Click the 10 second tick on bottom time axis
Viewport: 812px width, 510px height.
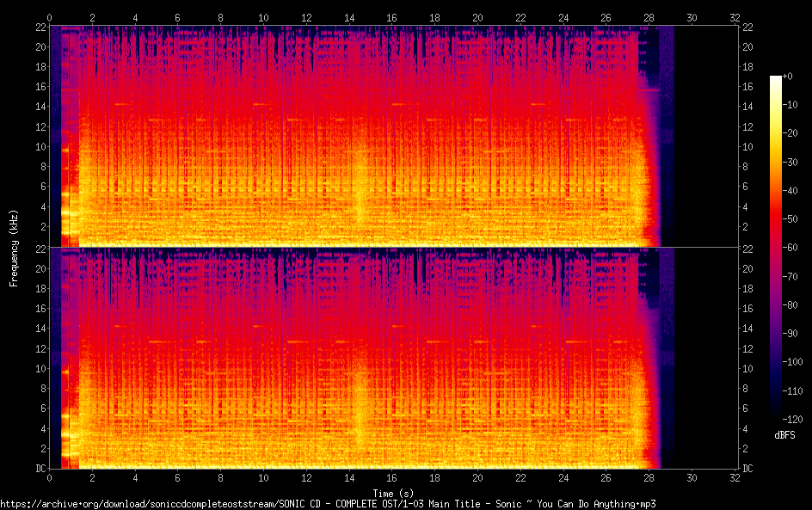(x=263, y=478)
